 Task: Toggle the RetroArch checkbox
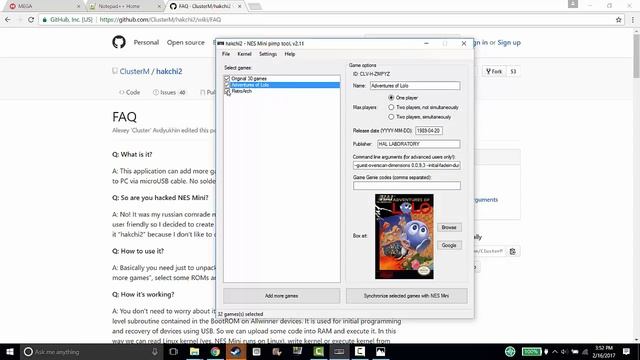(x=227, y=91)
